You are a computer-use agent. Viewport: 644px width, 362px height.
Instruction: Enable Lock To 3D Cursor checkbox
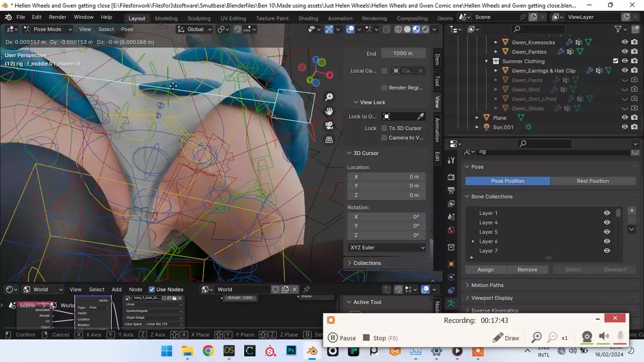(384, 128)
